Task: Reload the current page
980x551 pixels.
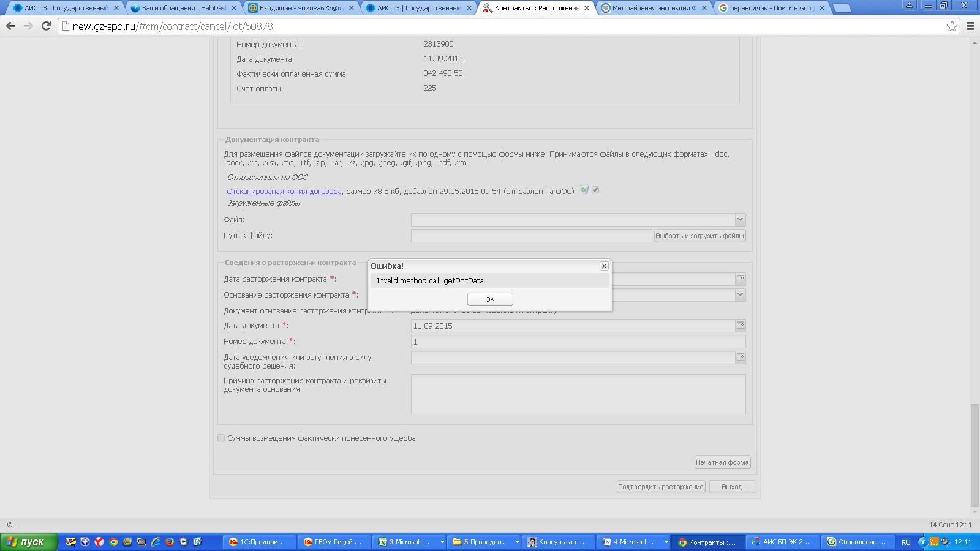Action: point(46,26)
